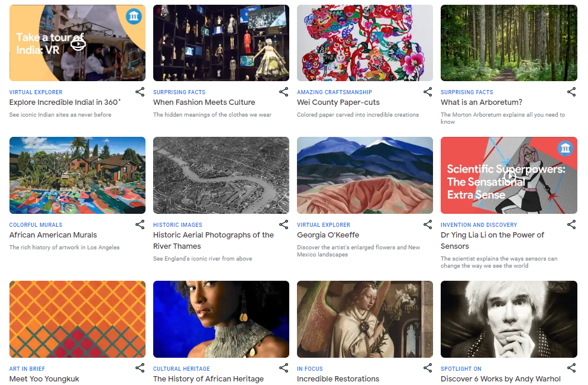
Task: Click the Art in Brief category label
Action: [x=27, y=368]
